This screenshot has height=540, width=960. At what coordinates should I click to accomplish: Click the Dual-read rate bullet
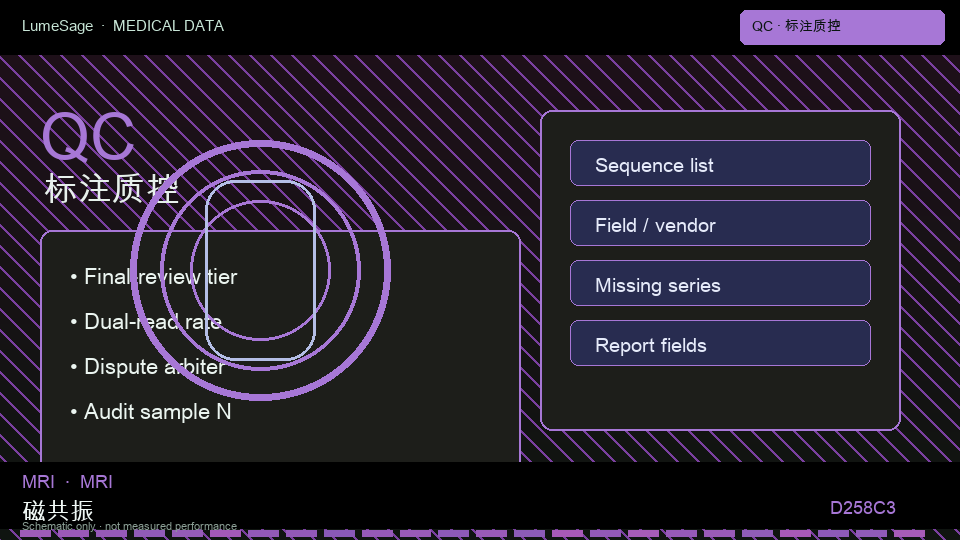click(x=146, y=321)
